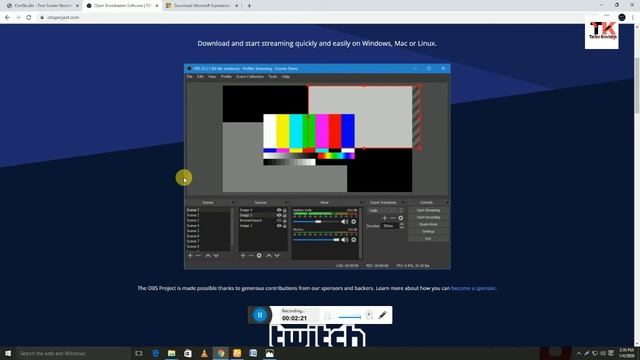The image size is (640, 360).
Task: Select the pencil annotation tool on recorder bar
Action: [382, 315]
